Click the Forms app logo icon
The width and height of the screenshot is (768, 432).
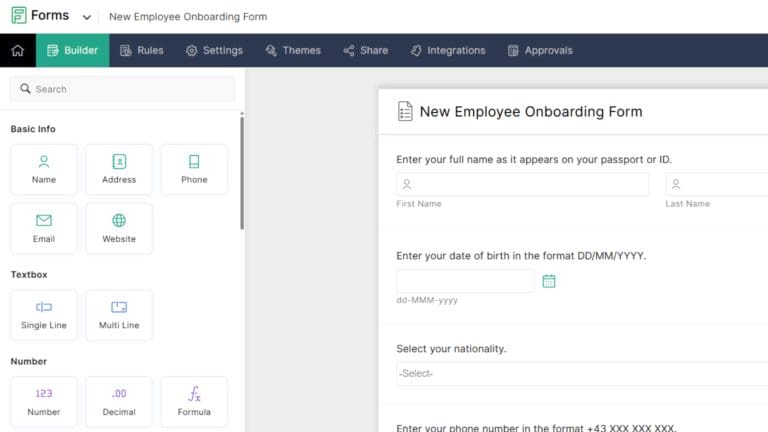[x=19, y=15]
